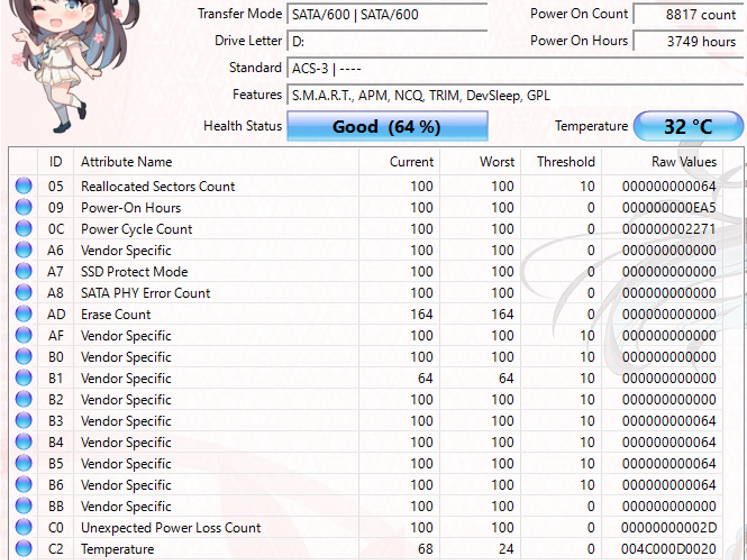
Task: Click the status orb in row B3
Action: (24, 420)
